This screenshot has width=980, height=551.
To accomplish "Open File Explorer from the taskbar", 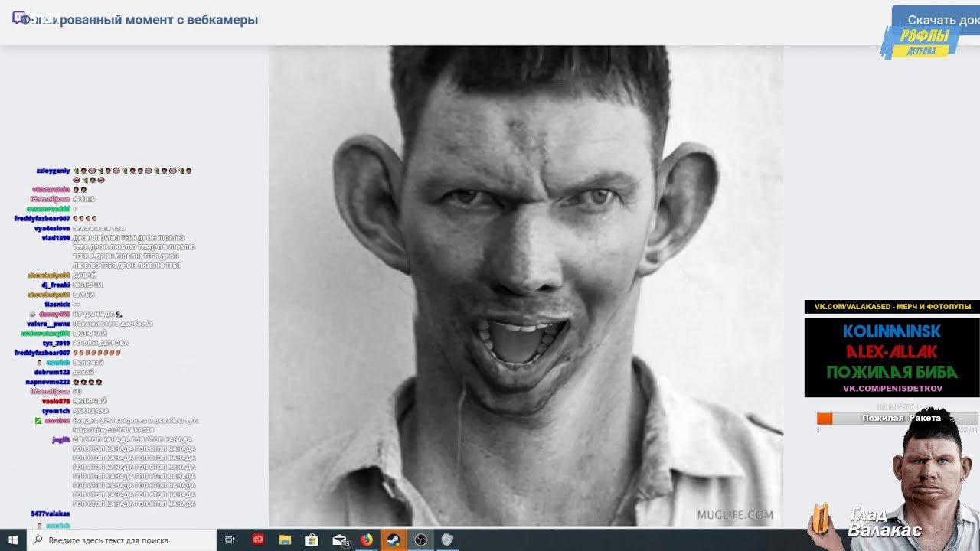I will pos(285,540).
